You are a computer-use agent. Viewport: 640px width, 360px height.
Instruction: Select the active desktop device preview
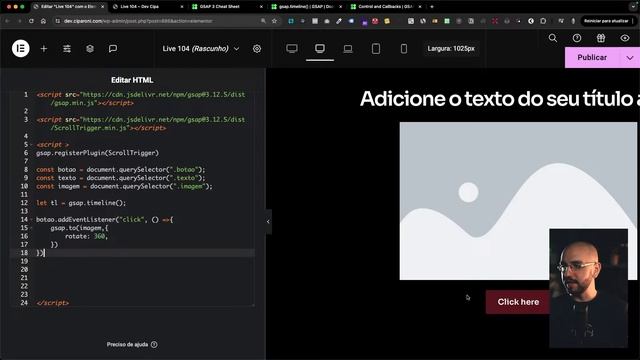coord(320,49)
